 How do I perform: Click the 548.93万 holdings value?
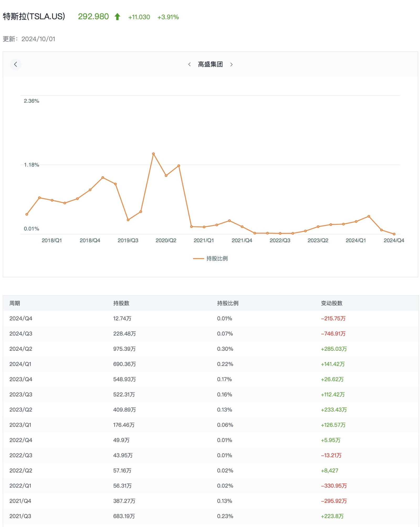coord(124,379)
